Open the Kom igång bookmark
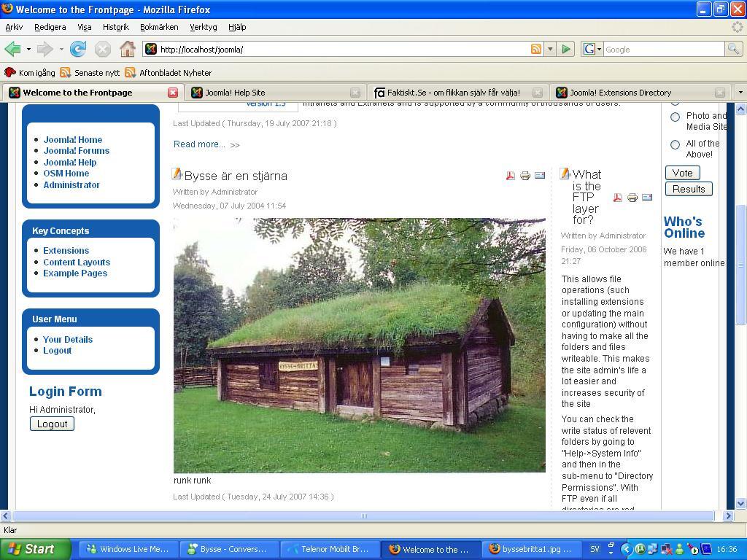The width and height of the screenshot is (747, 560). coord(29,73)
